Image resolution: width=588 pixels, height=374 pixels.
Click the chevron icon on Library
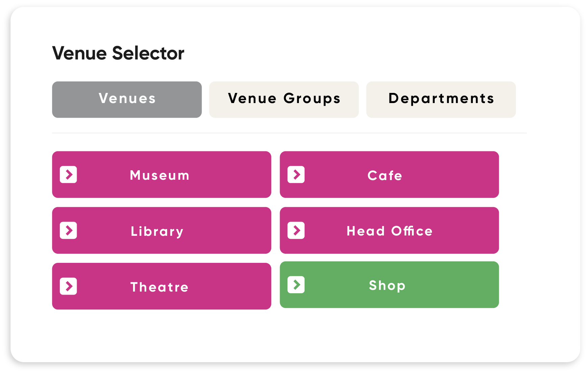68,230
